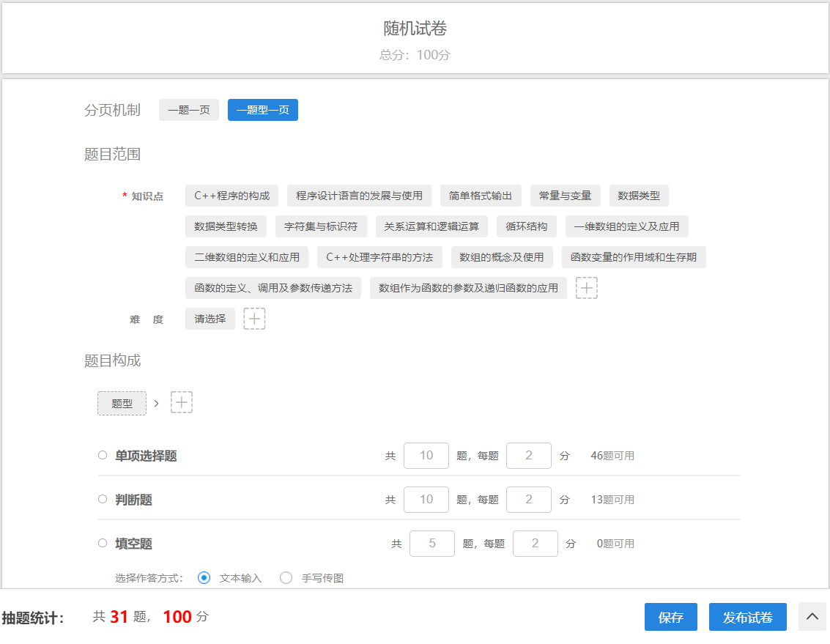Click the 判断题 label
The width and height of the screenshot is (830, 644).
pos(134,500)
